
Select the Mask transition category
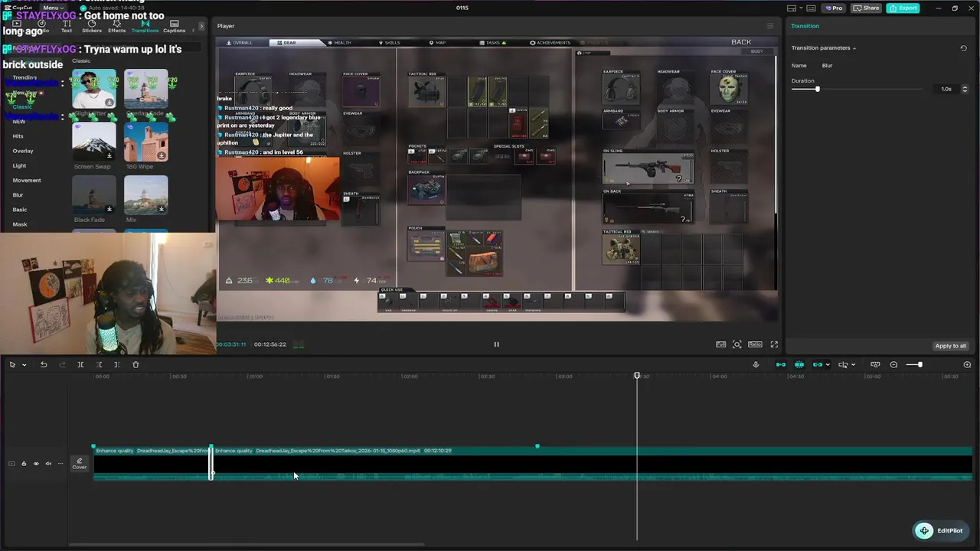coord(19,224)
